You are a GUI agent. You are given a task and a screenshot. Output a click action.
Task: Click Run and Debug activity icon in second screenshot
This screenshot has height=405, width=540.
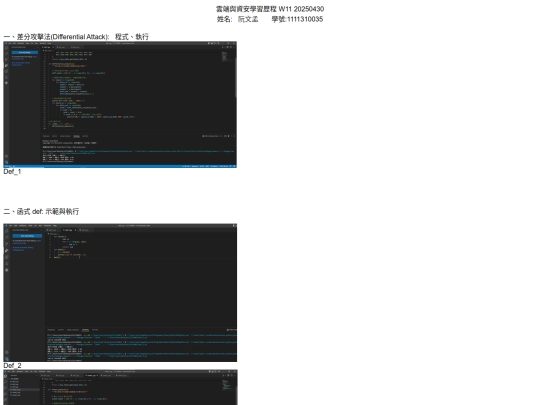7,250
